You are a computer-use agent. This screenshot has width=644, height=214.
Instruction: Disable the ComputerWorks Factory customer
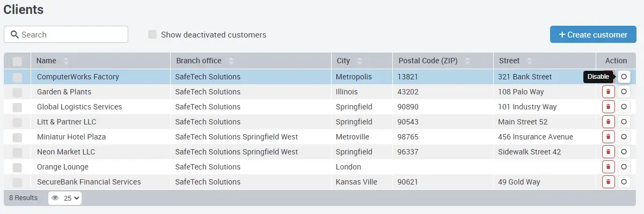click(x=624, y=77)
